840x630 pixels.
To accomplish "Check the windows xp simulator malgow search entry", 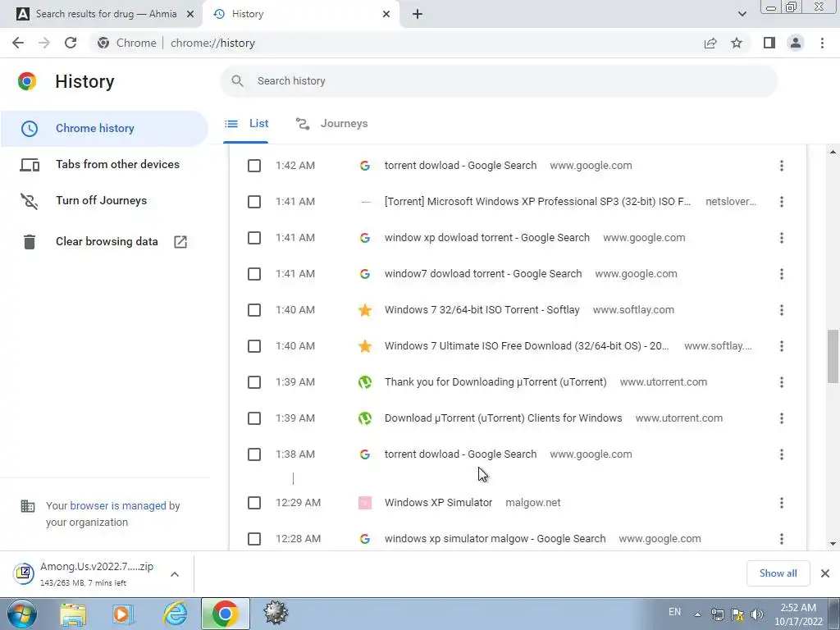I will [254, 539].
